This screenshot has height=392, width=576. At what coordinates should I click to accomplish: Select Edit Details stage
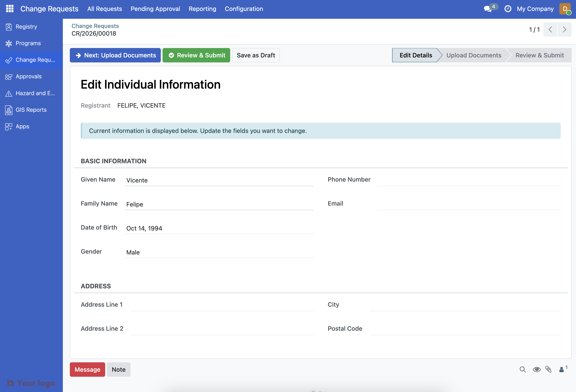(416, 55)
